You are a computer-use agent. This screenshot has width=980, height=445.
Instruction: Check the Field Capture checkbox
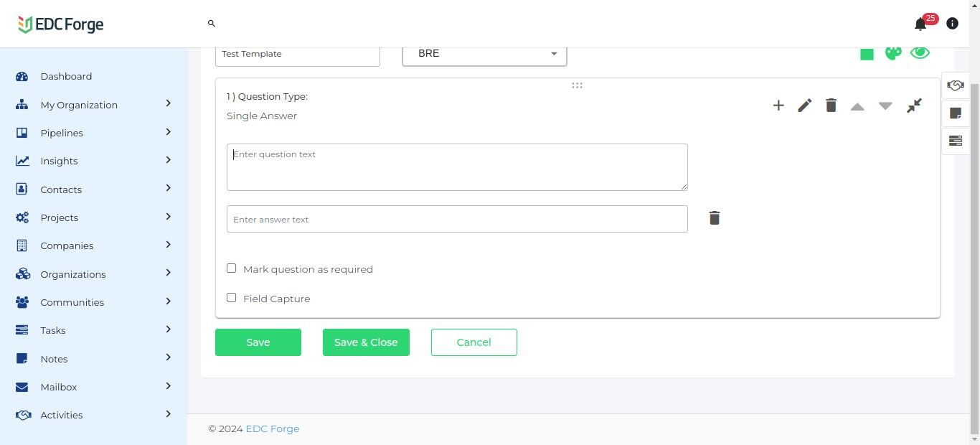(232, 298)
